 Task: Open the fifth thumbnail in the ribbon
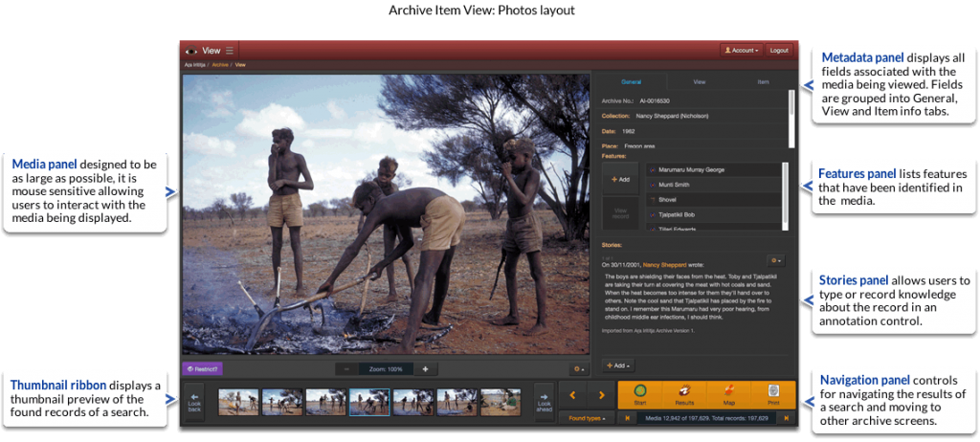point(413,402)
